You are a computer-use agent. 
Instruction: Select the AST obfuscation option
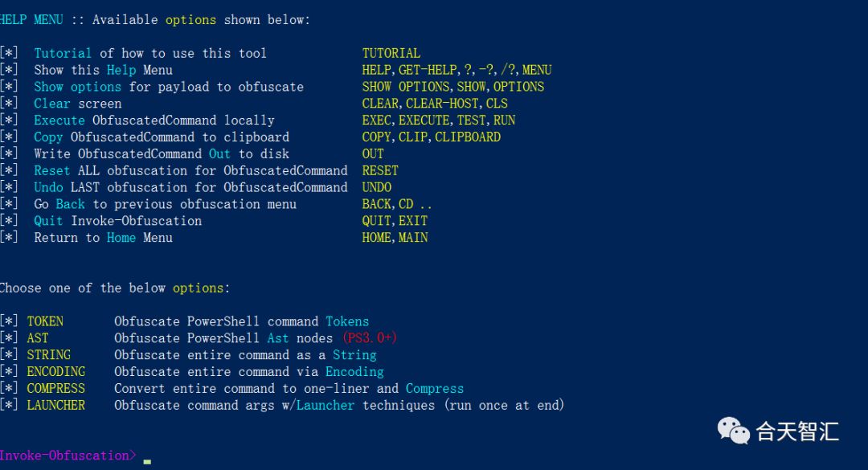coord(38,338)
